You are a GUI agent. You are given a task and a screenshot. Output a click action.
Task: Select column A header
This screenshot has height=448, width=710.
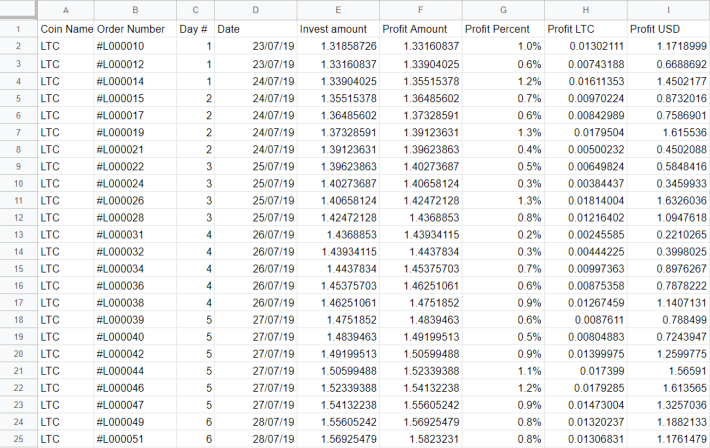[x=66, y=10]
